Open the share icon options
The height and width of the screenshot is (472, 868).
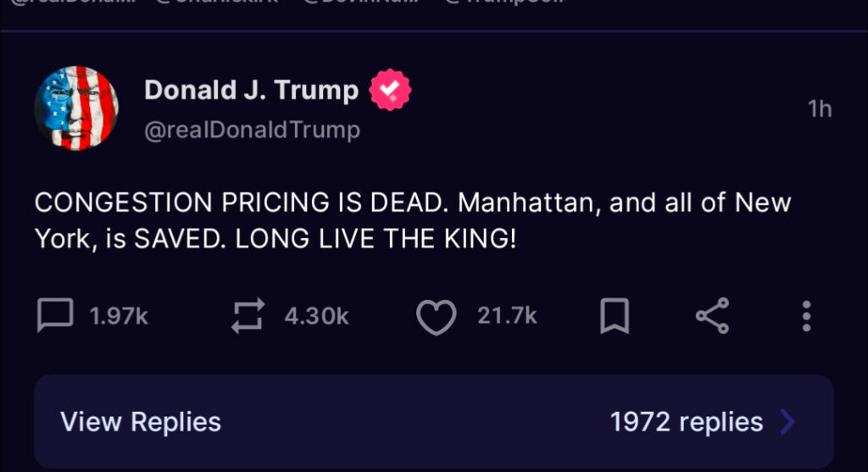click(x=712, y=316)
